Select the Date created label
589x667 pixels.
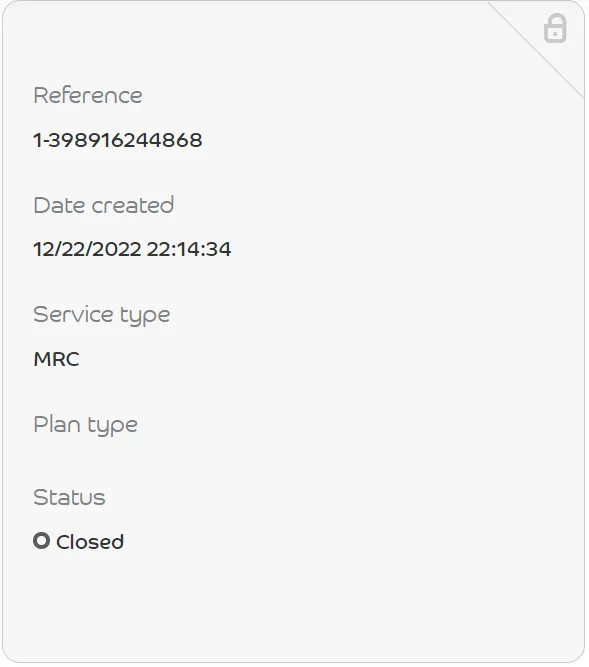tap(104, 205)
